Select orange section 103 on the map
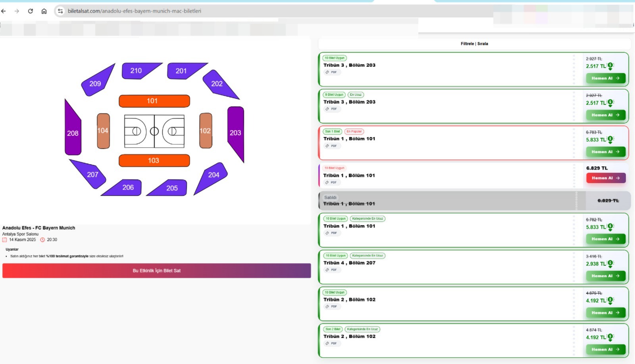The width and height of the screenshot is (635, 364). pos(154,160)
